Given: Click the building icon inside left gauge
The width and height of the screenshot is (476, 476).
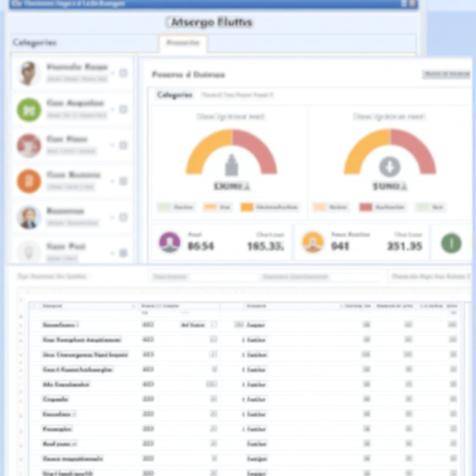Looking at the screenshot, I should [x=231, y=165].
